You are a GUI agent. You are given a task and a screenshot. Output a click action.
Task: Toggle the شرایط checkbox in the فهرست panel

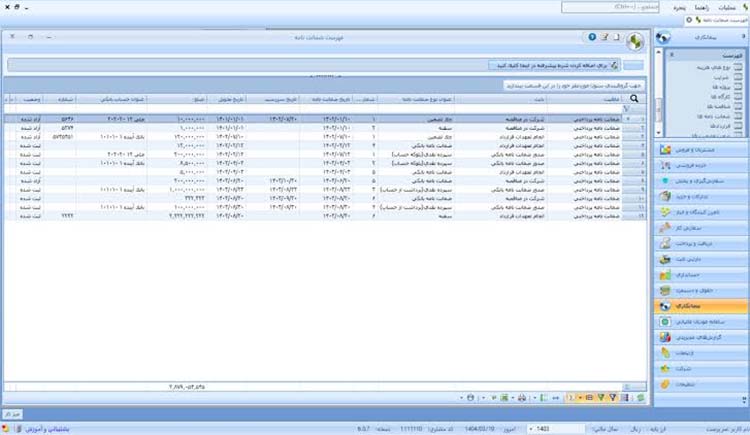(x=738, y=77)
